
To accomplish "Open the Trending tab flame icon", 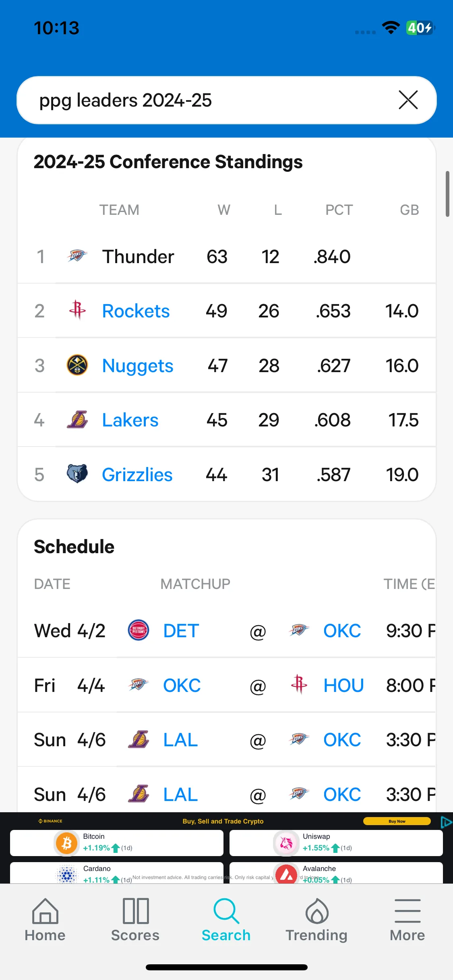I will pyautogui.click(x=316, y=911).
